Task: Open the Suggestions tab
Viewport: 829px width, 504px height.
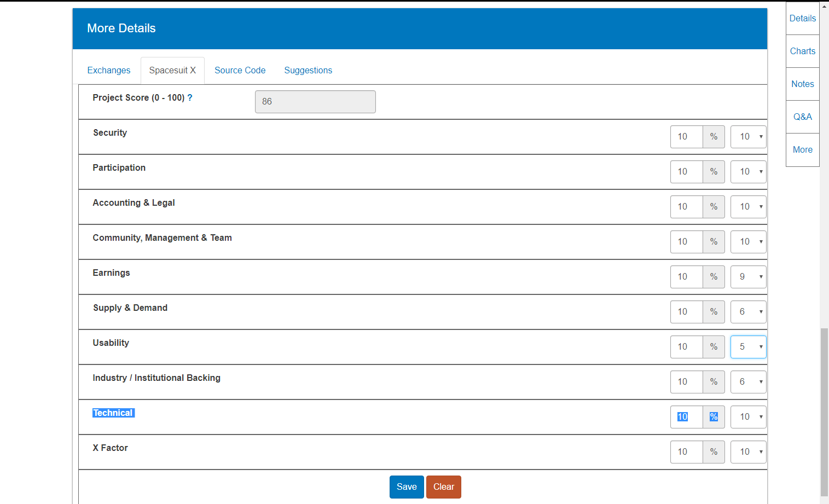Action: [308, 70]
